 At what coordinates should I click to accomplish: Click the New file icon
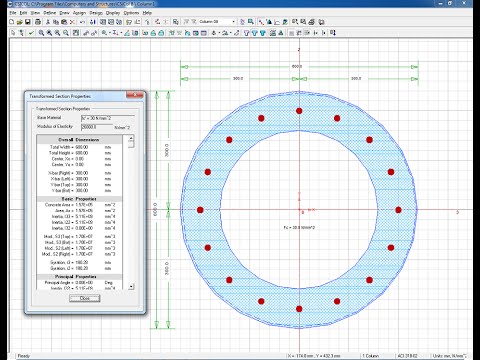(x=12, y=22)
